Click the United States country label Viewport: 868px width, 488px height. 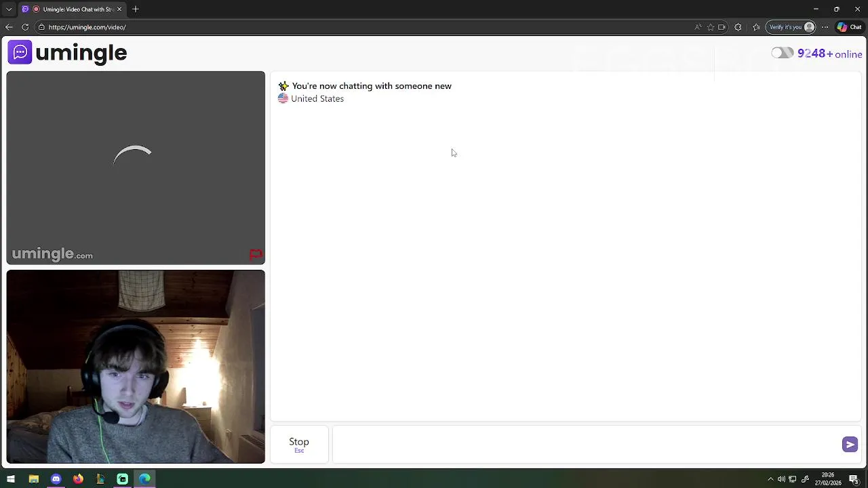coord(317,99)
